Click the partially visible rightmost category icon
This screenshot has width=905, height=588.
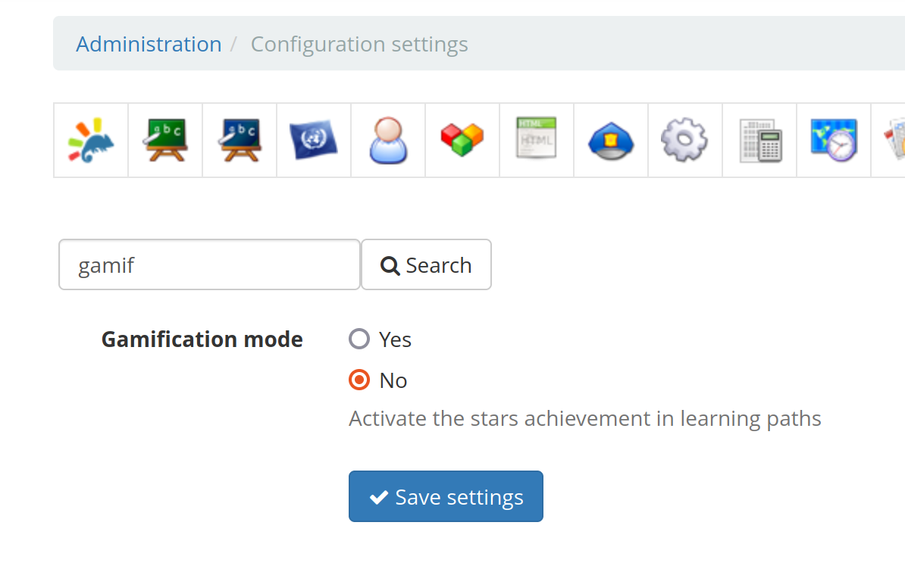coord(896,140)
